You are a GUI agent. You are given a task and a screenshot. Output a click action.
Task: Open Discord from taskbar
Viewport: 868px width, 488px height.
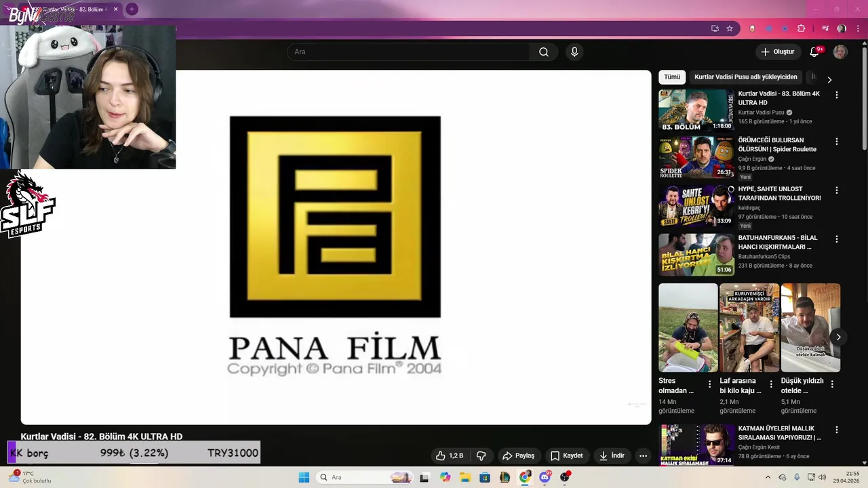(x=545, y=478)
